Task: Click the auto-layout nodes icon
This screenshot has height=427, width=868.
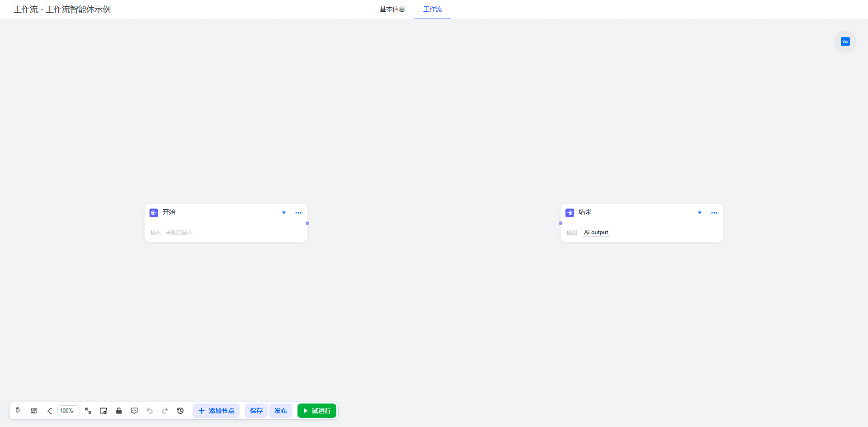Action: click(x=34, y=411)
